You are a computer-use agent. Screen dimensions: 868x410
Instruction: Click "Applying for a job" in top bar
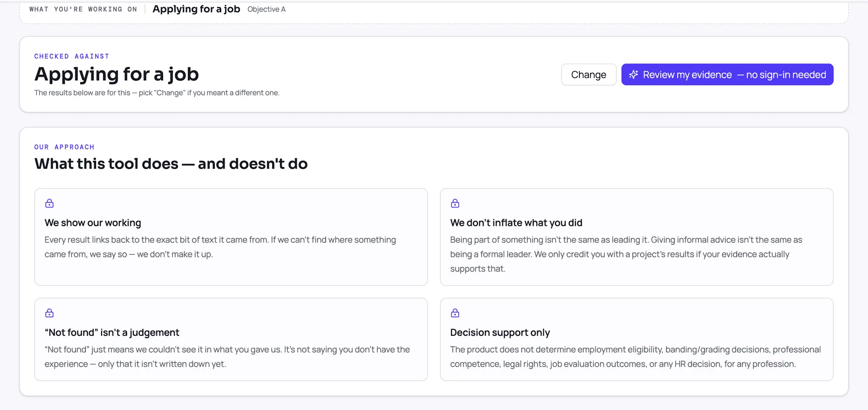196,9
